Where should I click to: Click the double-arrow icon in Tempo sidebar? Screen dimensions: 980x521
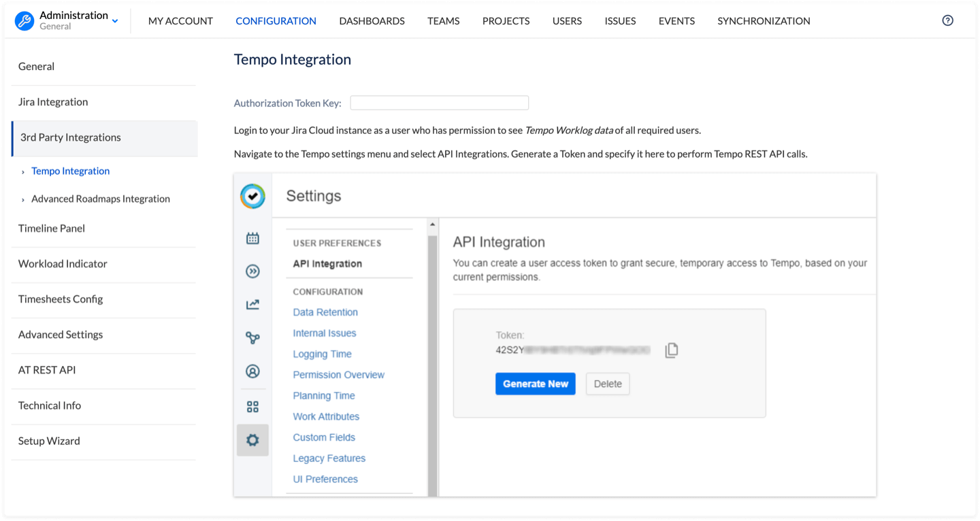[252, 271]
